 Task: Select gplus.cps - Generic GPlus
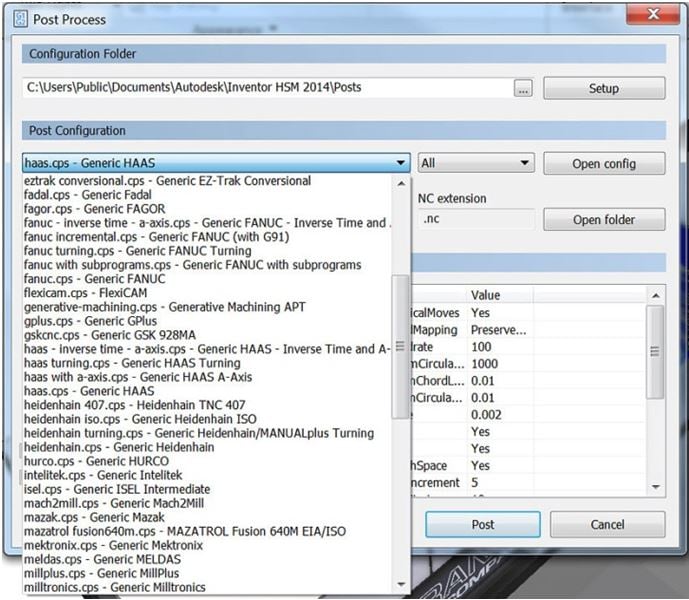click(207, 321)
